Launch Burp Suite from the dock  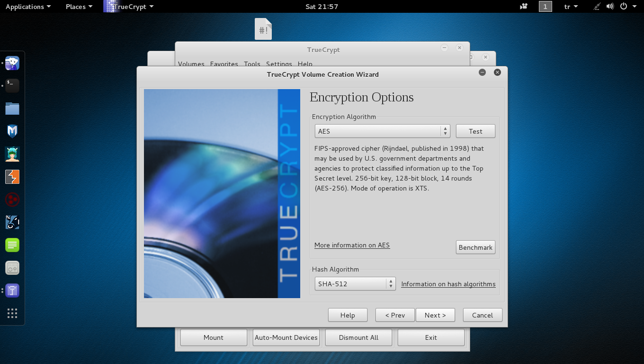click(x=12, y=177)
